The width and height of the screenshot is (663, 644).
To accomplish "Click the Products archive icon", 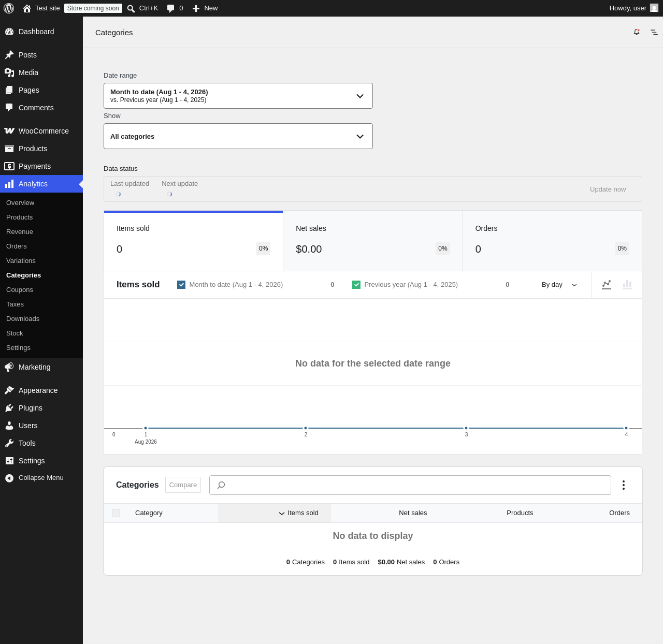I will (9, 149).
